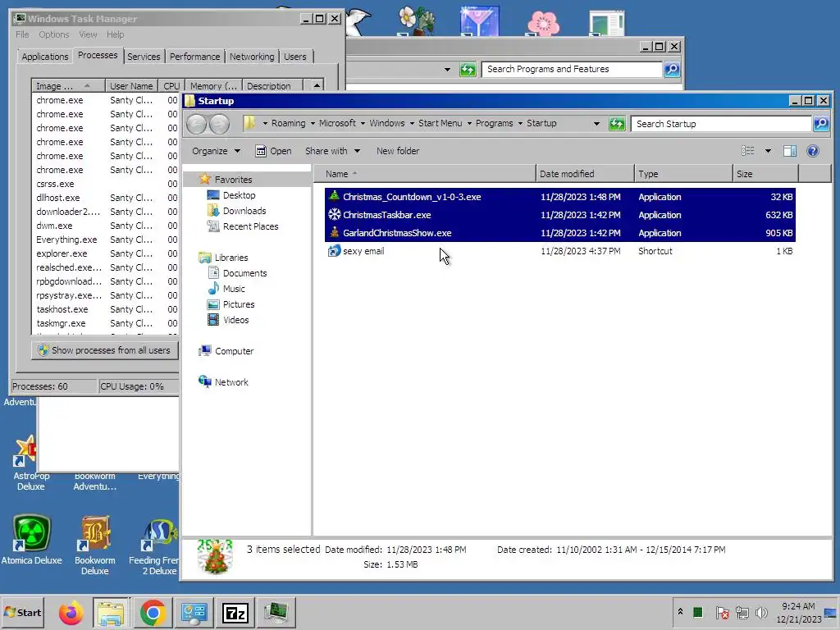
Task: Click Microsoft in the address breadcrumb
Action: [x=337, y=123]
